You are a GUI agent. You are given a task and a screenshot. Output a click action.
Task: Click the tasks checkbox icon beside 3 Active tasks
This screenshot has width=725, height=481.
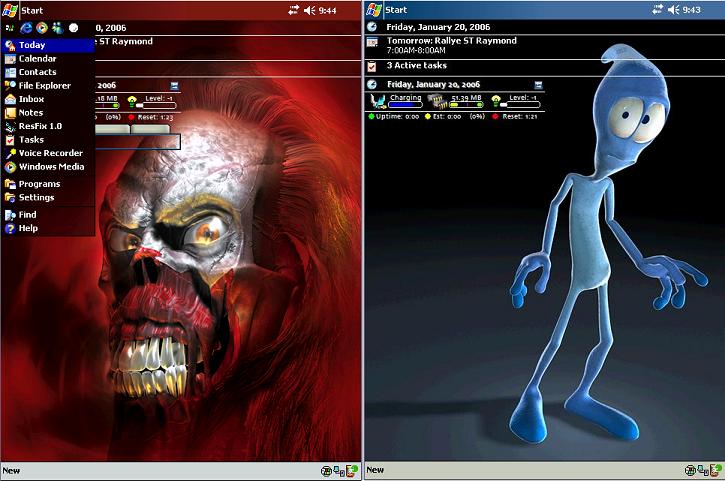coord(372,67)
